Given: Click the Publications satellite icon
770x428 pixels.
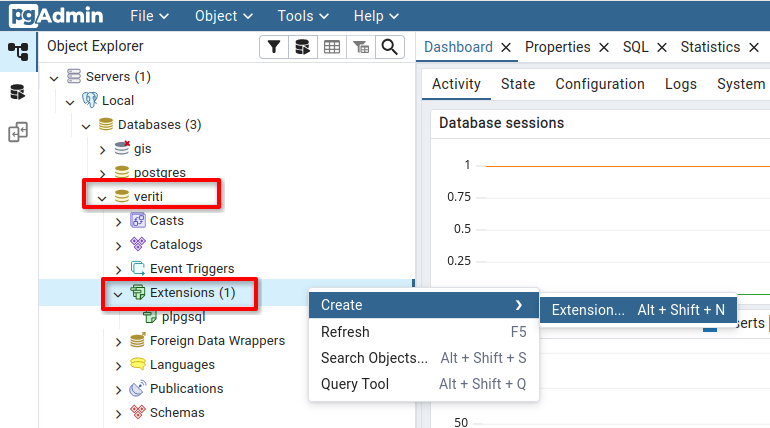Looking at the screenshot, I should coord(138,388).
